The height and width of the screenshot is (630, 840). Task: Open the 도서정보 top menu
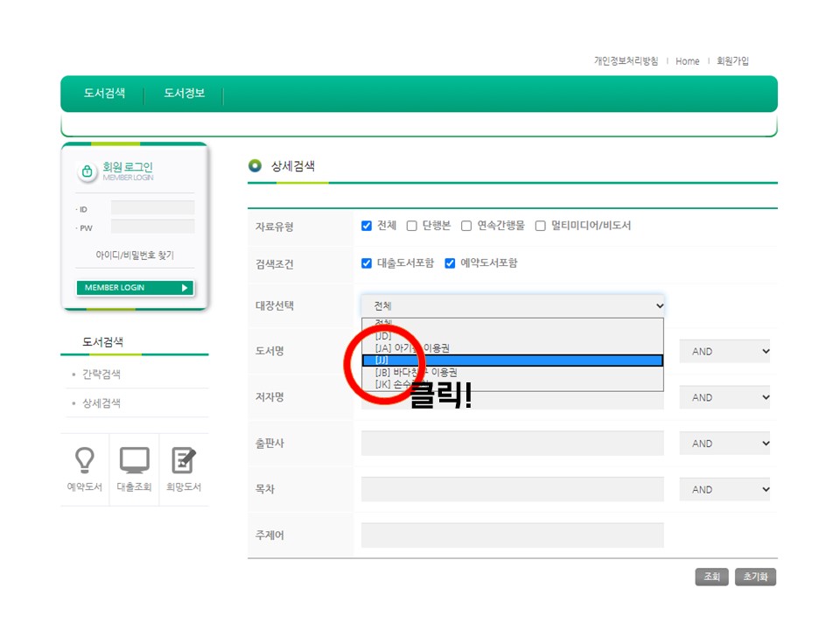coord(184,94)
